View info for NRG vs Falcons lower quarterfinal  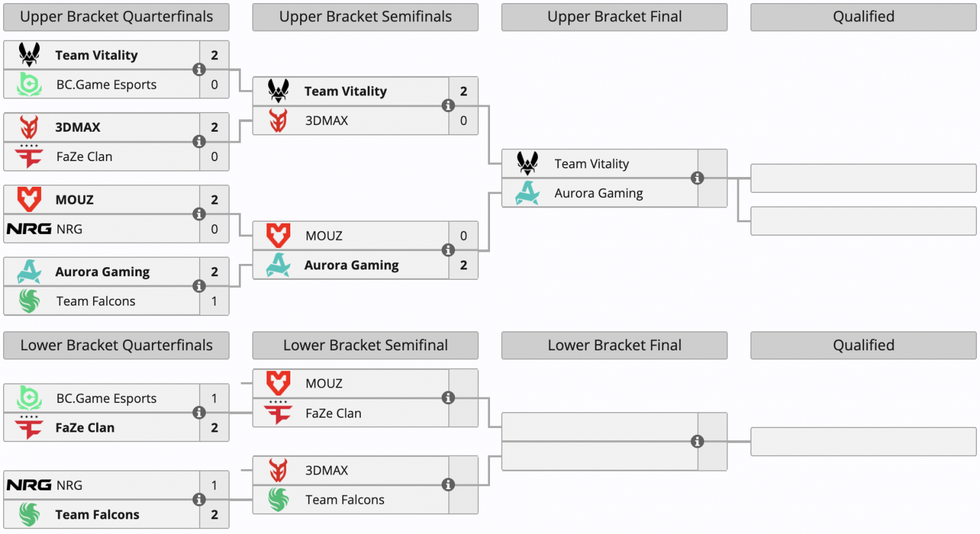pyautogui.click(x=199, y=500)
